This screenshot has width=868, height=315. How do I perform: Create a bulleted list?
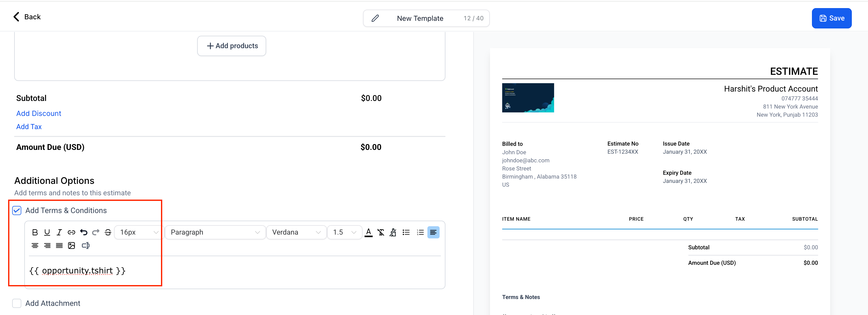(x=406, y=232)
